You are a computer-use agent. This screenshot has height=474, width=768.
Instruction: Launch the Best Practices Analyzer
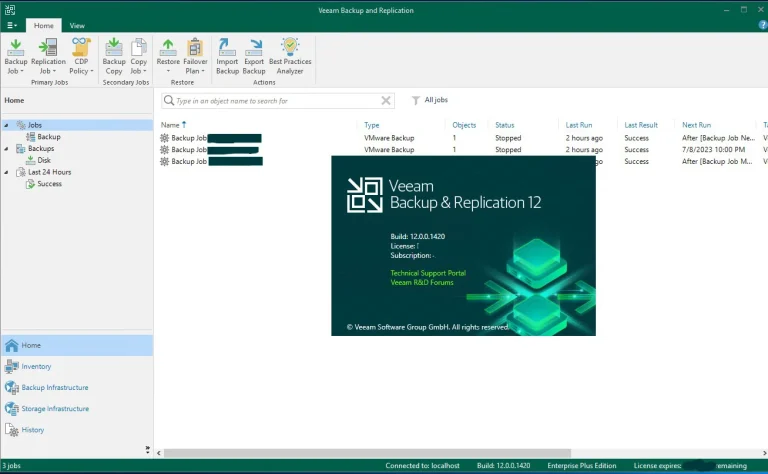[x=290, y=56]
